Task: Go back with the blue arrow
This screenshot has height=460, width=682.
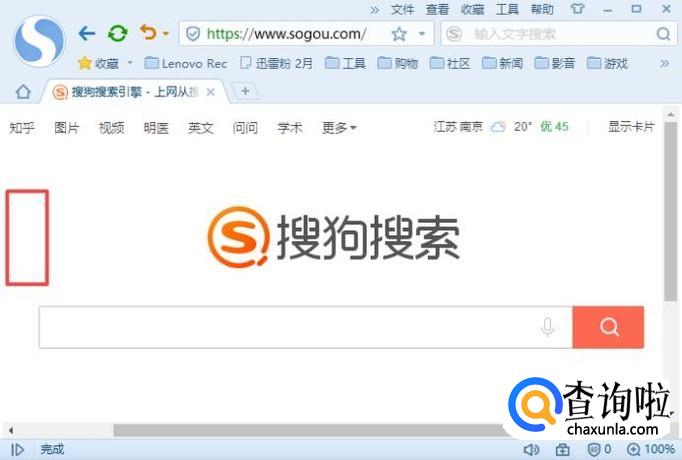Action: pos(87,33)
